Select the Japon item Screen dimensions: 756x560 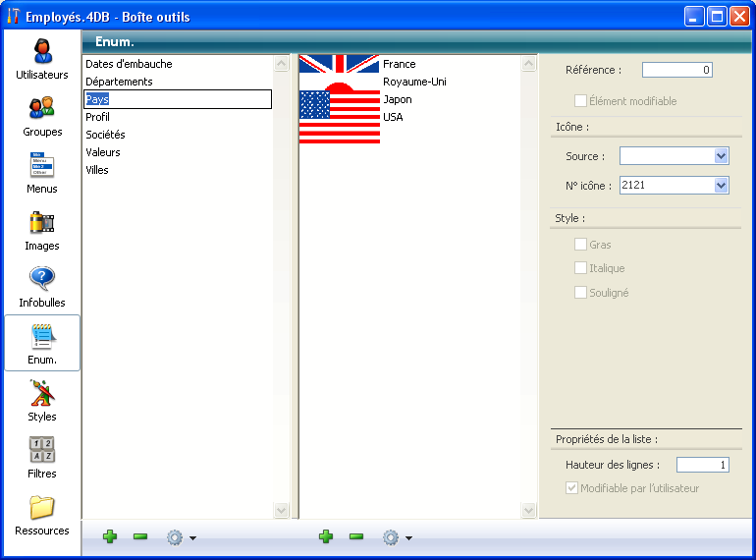(398, 99)
